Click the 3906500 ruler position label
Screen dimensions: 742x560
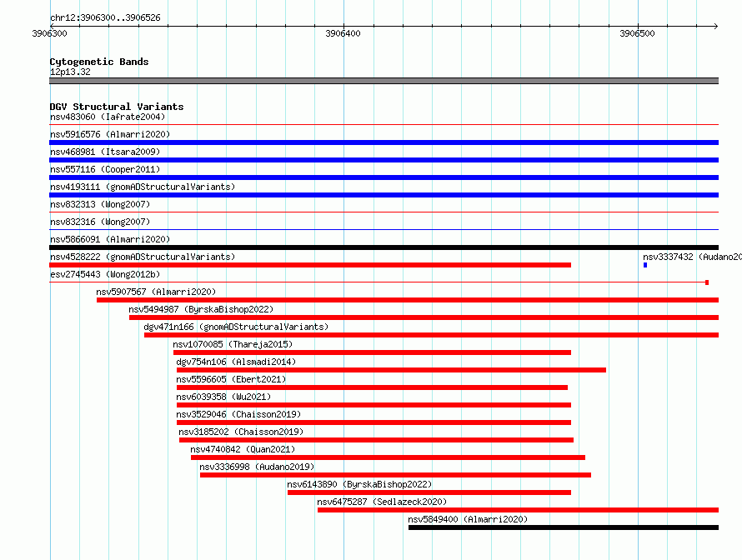638,33
